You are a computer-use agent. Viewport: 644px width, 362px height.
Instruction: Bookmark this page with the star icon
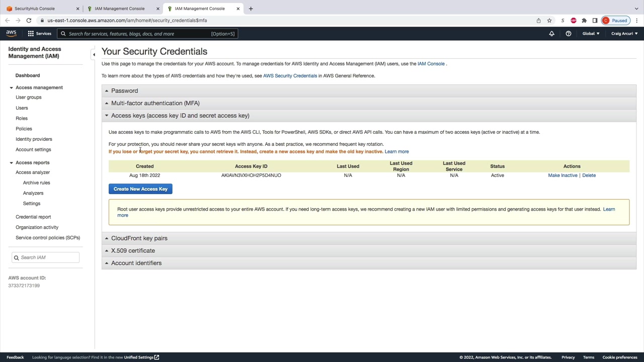[549, 21]
